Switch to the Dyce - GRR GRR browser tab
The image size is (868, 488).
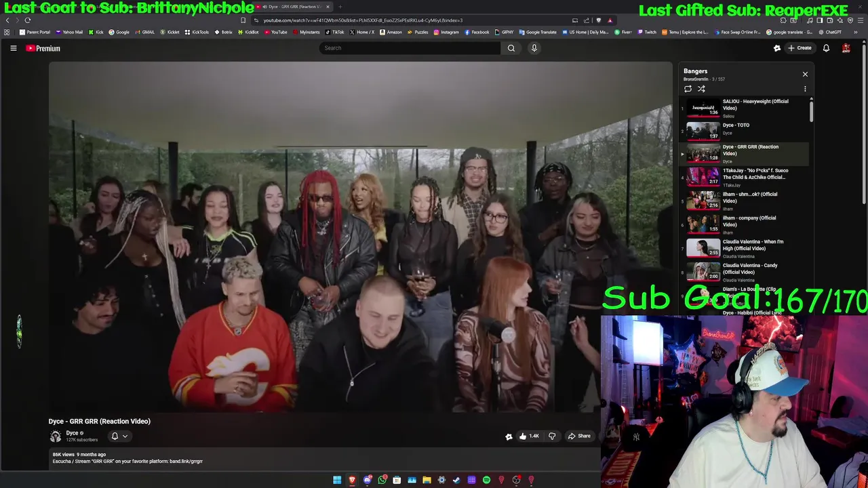coord(294,7)
